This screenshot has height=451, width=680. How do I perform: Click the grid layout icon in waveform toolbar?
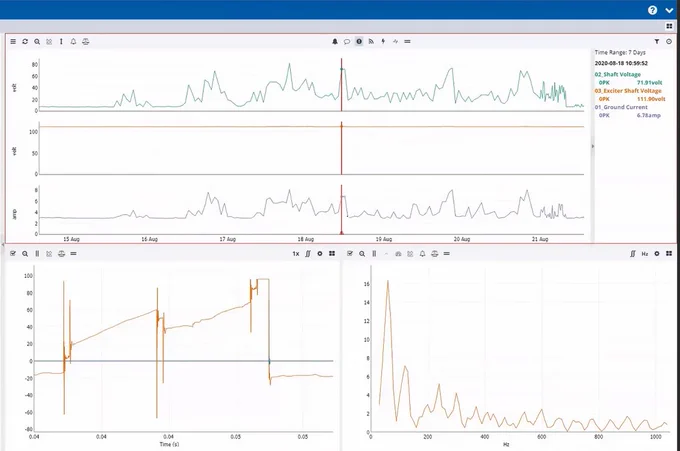332,254
